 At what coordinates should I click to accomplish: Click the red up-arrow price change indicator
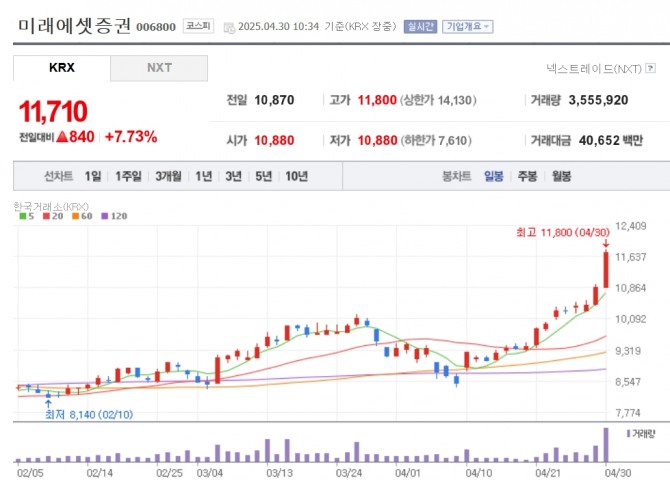[62, 137]
